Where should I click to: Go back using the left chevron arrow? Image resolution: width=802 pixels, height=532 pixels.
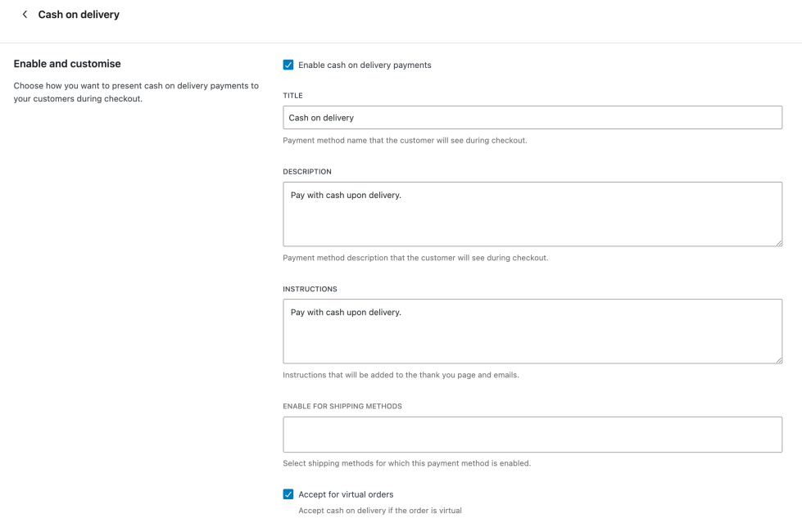[25, 15]
